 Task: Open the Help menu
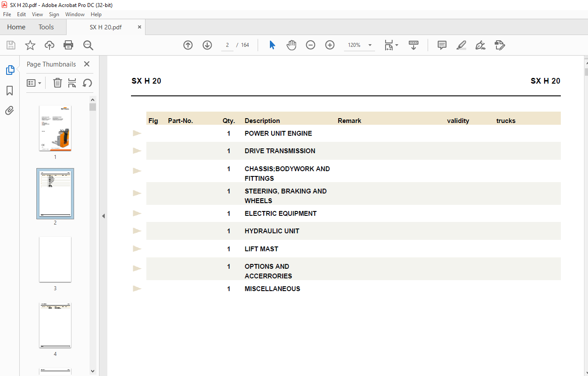[x=96, y=14]
